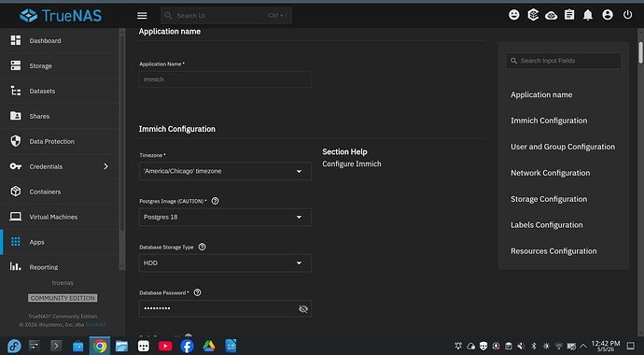This screenshot has width=644, height=355.
Task: Open the Dashboard from the sidebar
Action: point(60,40)
